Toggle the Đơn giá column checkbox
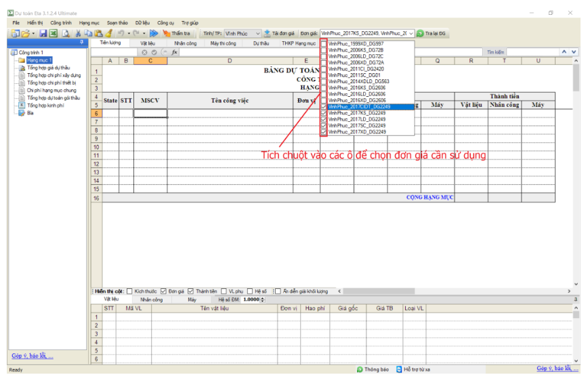The width and height of the screenshot is (588, 377). [163, 291]
